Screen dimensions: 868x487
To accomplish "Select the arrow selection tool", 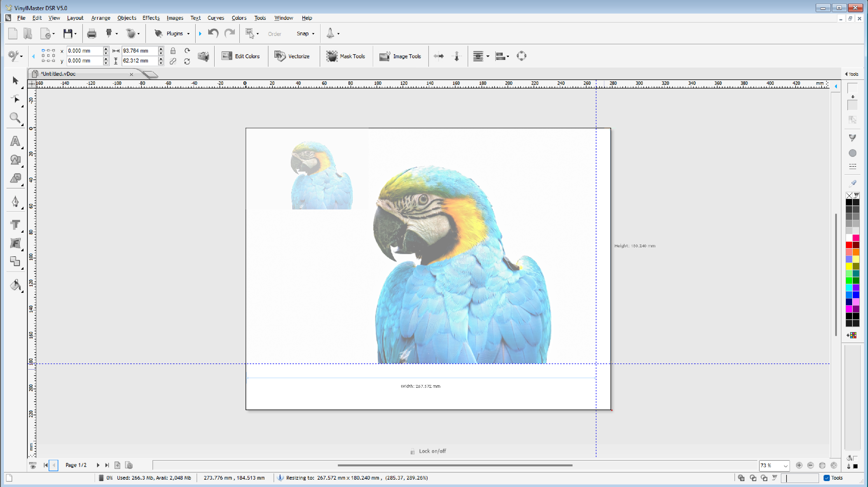I will click(15, 81).
